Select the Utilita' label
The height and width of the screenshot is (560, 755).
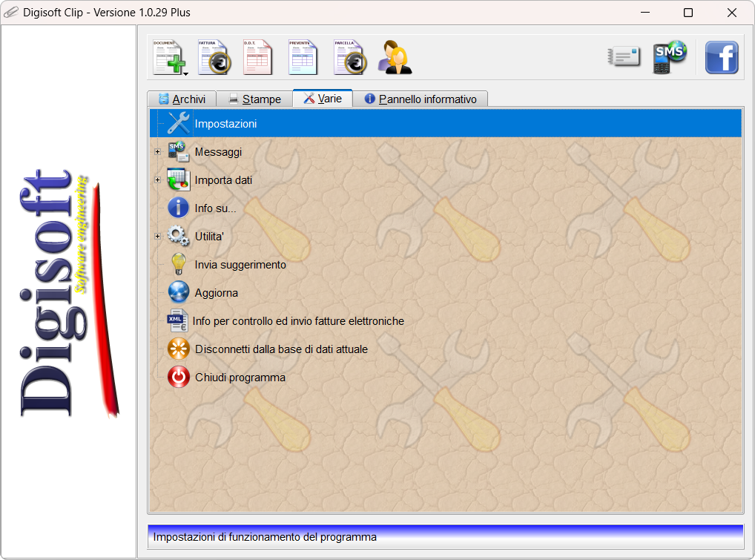click(x=209, y=237)
